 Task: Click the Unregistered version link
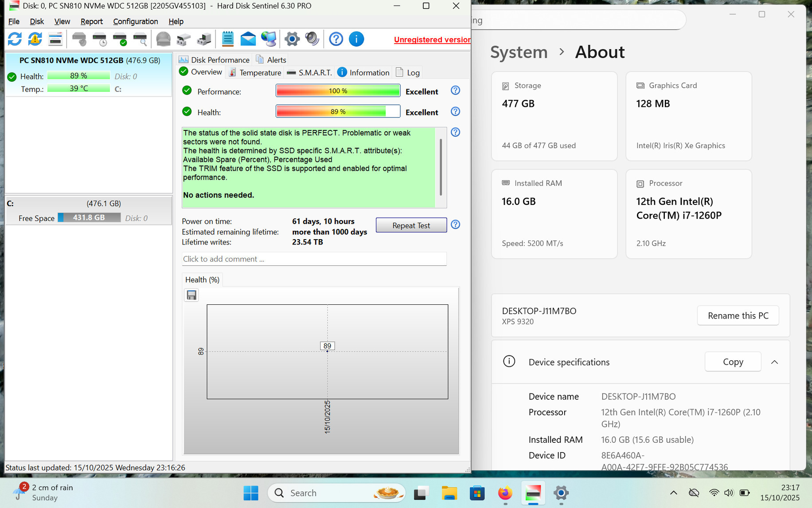tap(432, 39)
